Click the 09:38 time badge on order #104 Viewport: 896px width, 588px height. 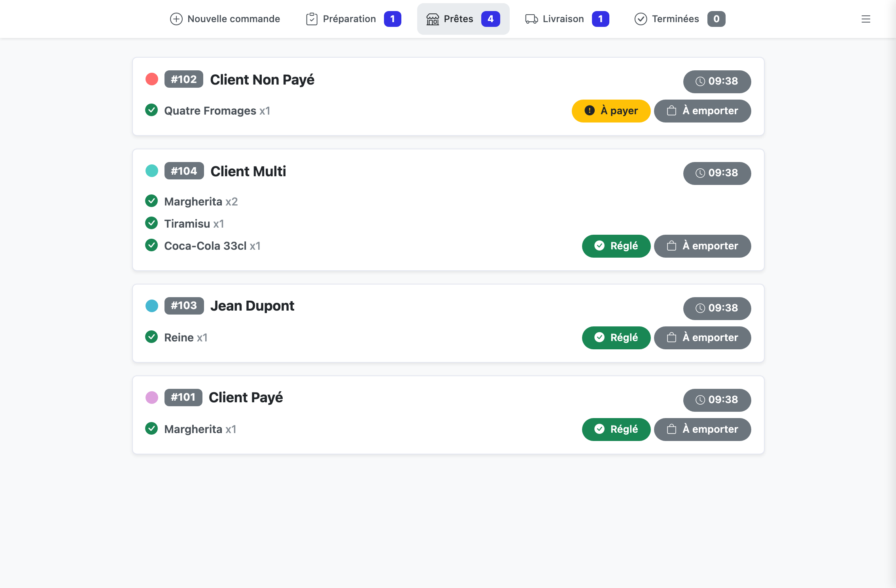click(717, 173)
